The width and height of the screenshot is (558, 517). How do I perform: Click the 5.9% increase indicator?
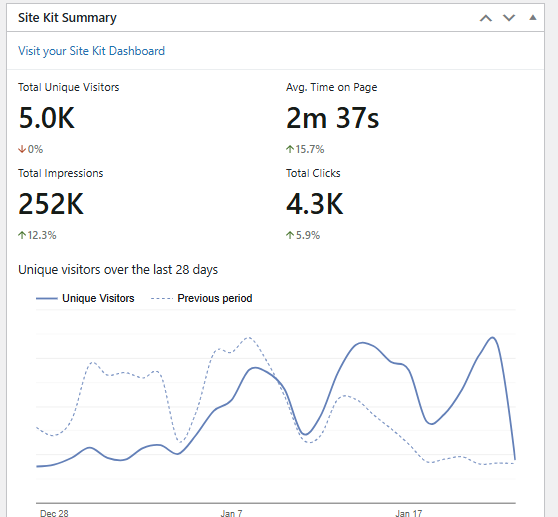point(303,235)
